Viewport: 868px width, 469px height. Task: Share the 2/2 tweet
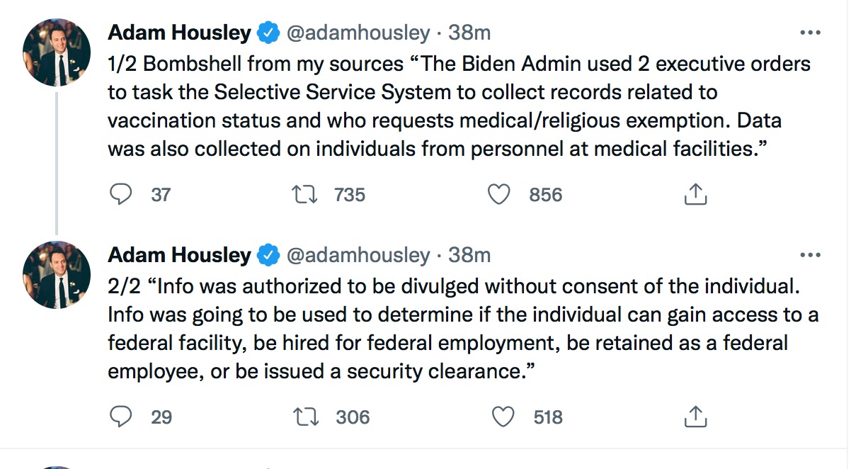[695, 417]
